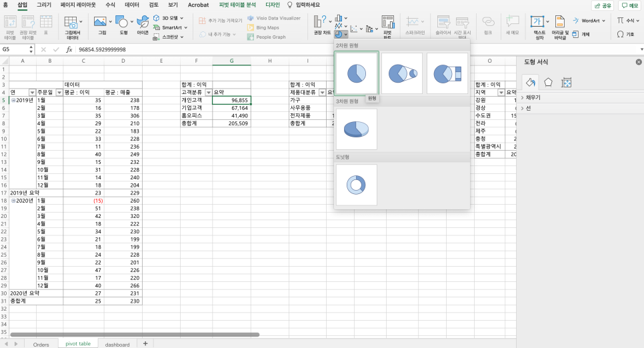
Task: Open the 도형 shapes icon
Action: (x=123, y=25)
